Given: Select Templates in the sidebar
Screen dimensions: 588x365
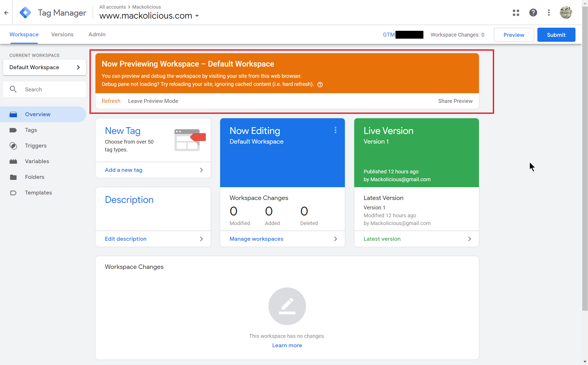Looking at the screenshot, I should pos(43,193).
